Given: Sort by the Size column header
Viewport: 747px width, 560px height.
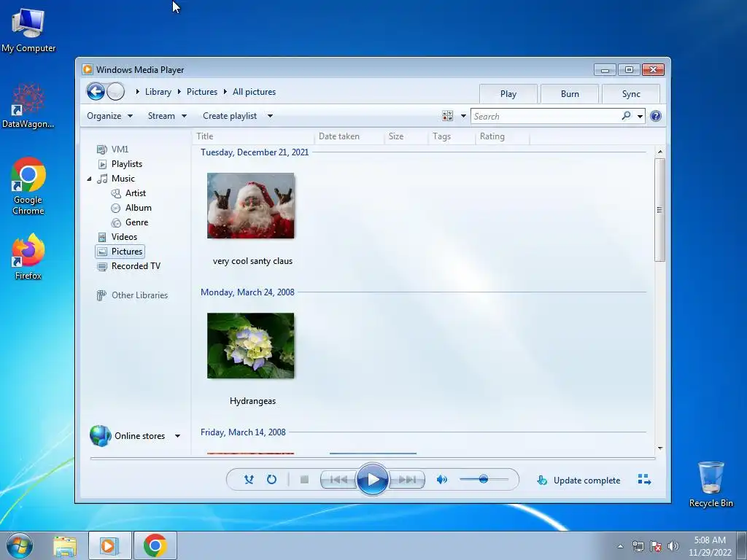Looking at the screenshot, I should (406, 136).
